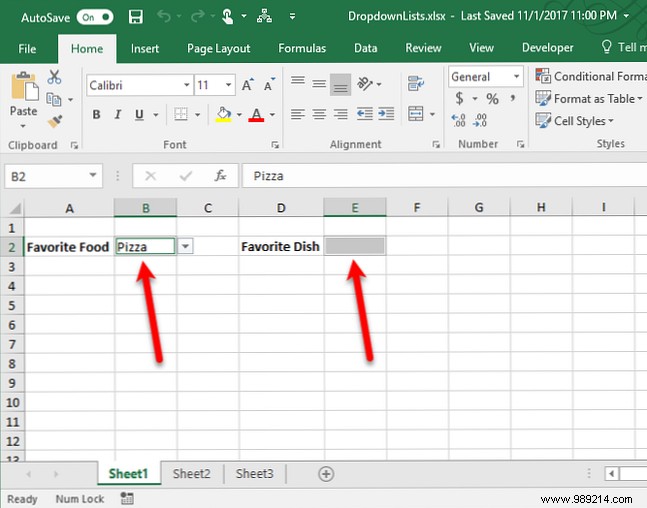Undo the last action
Viewport: 647px width, 508px height.
click(x=164, y=17)
